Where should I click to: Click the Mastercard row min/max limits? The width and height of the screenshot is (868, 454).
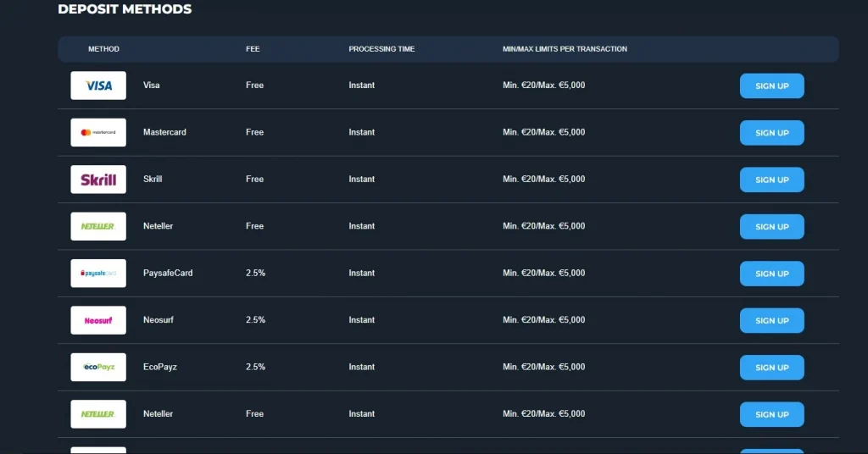pyautogui.click(x=543, y=132)
